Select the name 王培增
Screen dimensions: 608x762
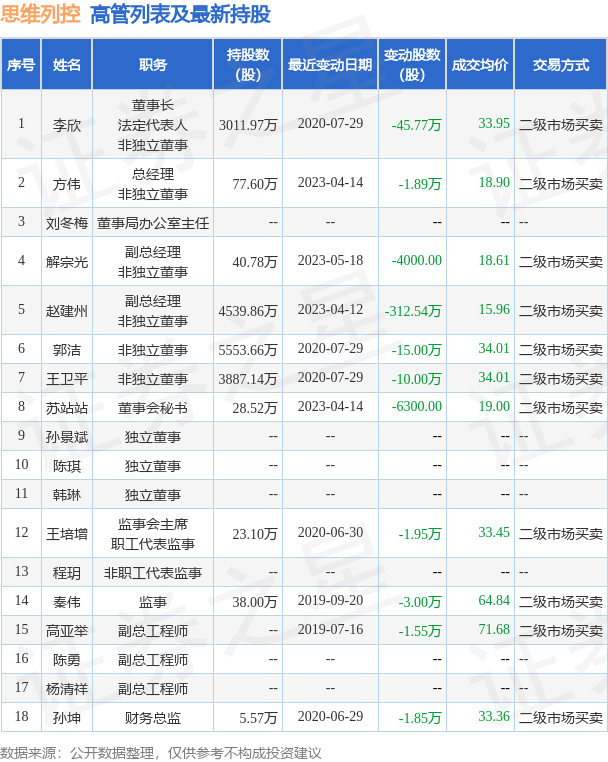click(x=67, y=534)
